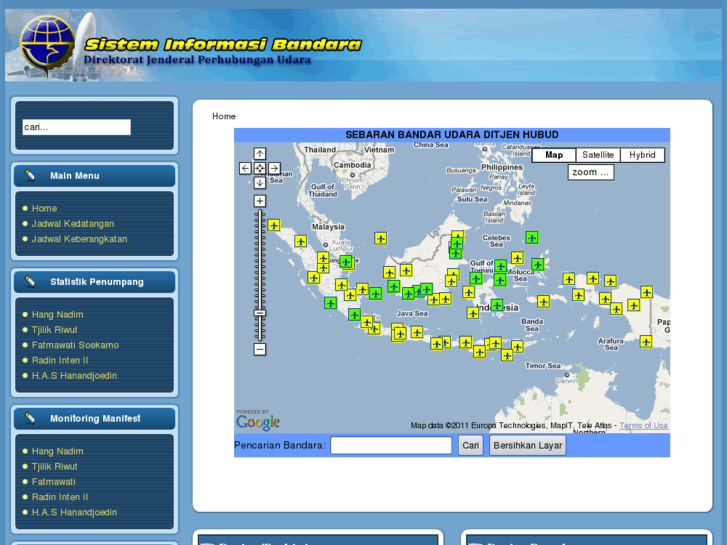Viewport: 727px width, 545px height.
Task: Zoom out with the map minus button
Action: click(x=260, y=349)
